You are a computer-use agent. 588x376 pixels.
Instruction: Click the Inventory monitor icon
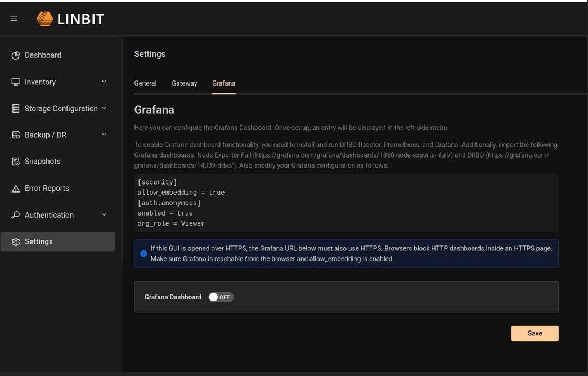[x=16, y=82]
